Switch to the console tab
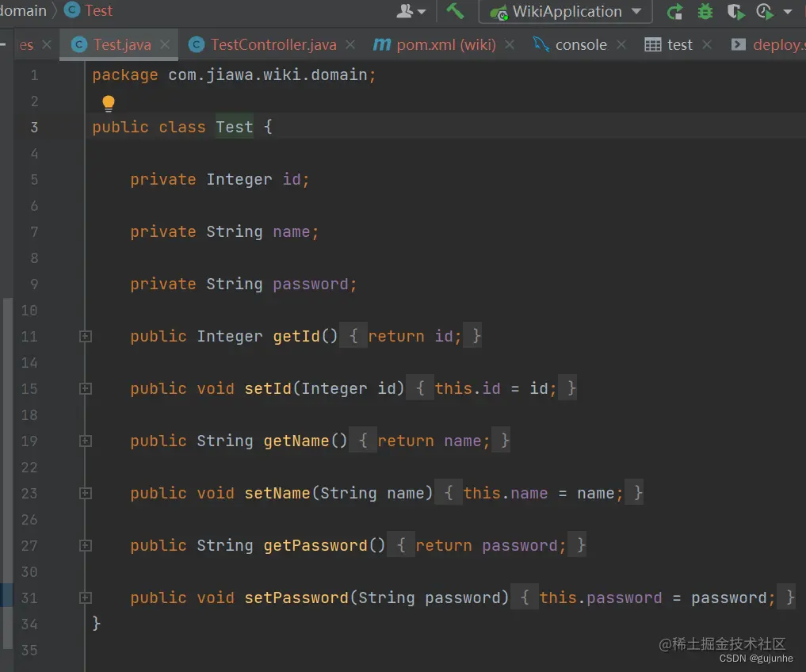Image resolution: width=806 pixels, height=672 pixels. [581, 44]
